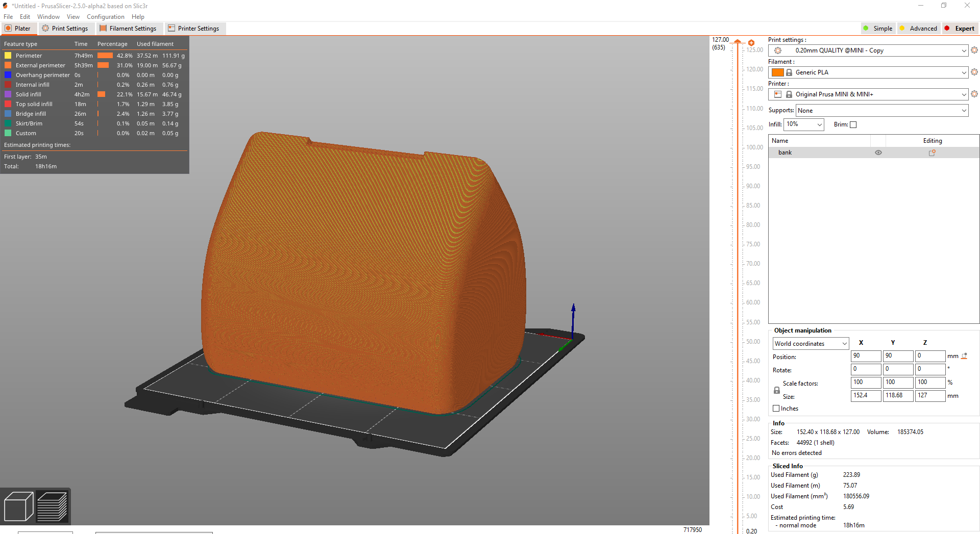Click the scale factors lock icon
Viewport: 980px width, 534px height.
(777, 390)
